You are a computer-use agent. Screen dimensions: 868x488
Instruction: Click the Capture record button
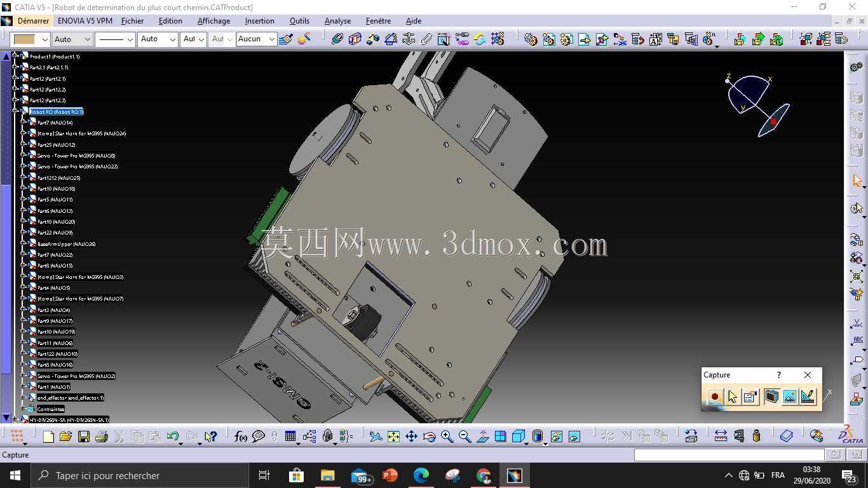(x=714, y=397)
